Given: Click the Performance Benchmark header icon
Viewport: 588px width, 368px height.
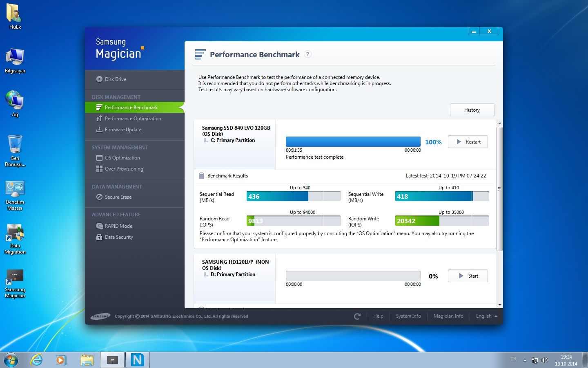Looking at the screenshot, I should (200, 54).
